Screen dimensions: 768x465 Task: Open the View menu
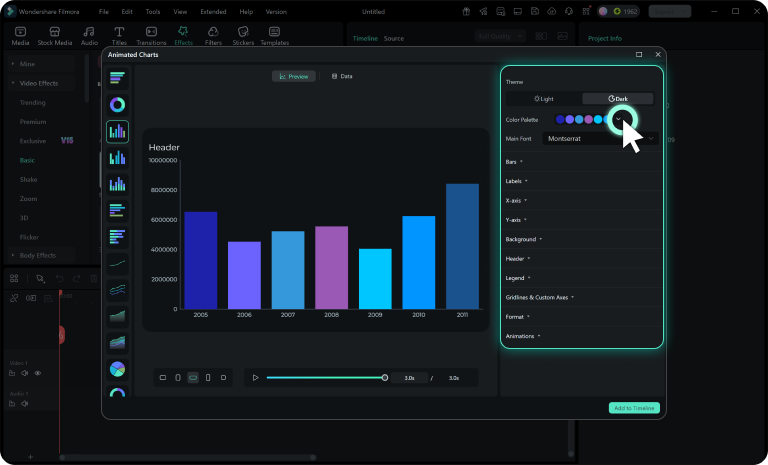180,11
